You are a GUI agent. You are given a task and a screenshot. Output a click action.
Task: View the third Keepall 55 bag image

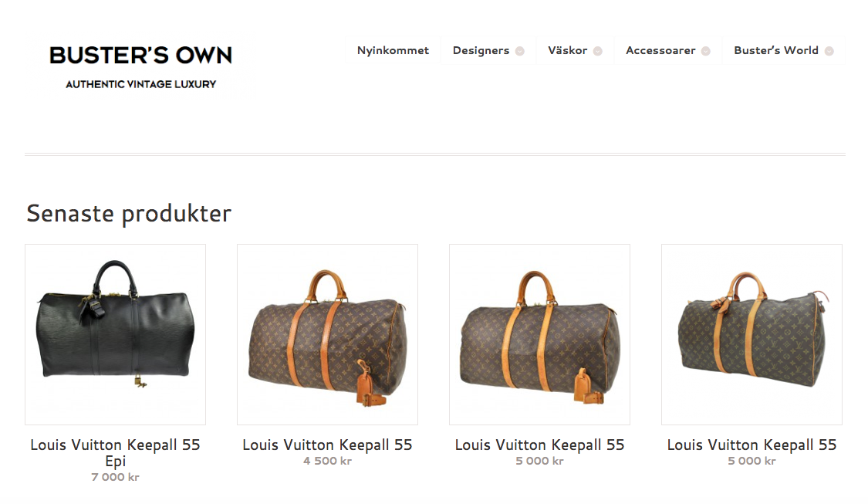pos(540,334)
